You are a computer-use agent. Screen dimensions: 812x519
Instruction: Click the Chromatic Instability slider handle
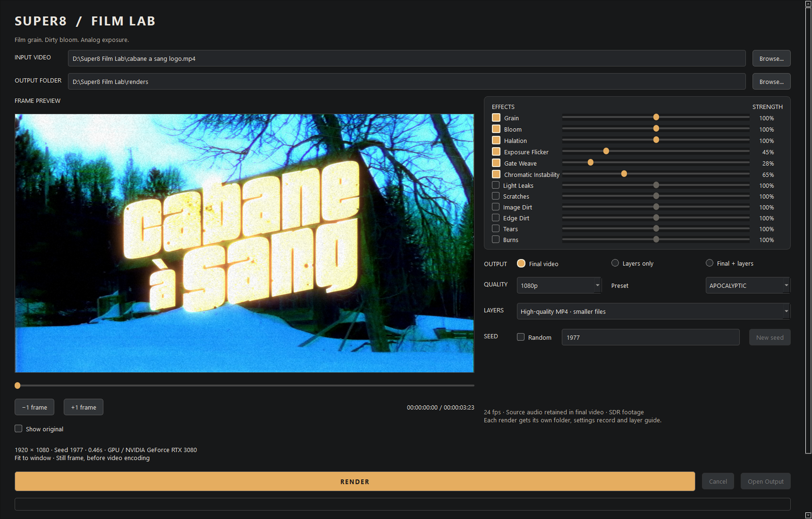click(624, 174)
